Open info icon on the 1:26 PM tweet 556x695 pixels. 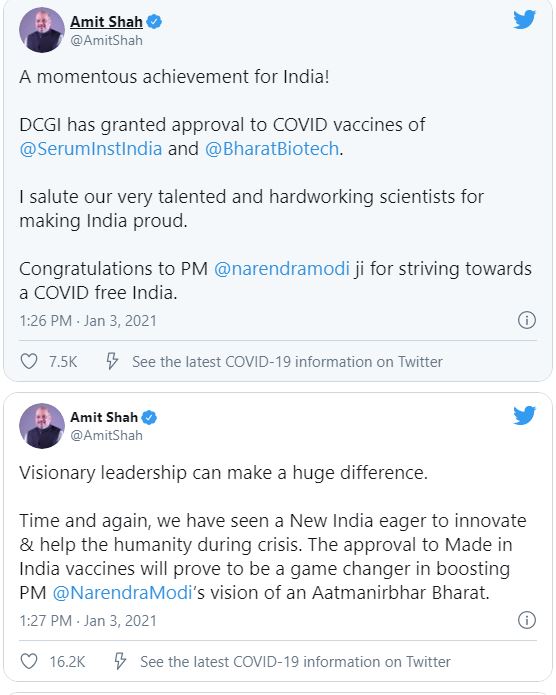[x=527, y=320]
